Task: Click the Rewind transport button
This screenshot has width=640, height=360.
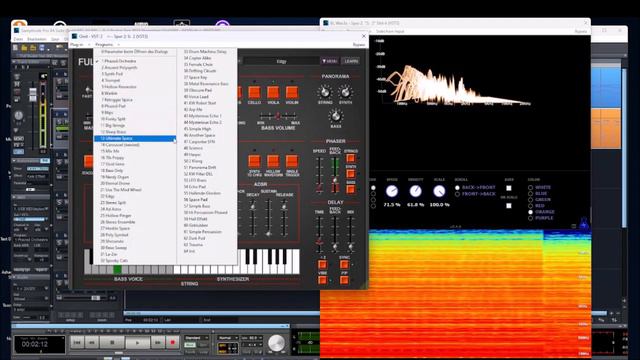Action: (92, 342)
